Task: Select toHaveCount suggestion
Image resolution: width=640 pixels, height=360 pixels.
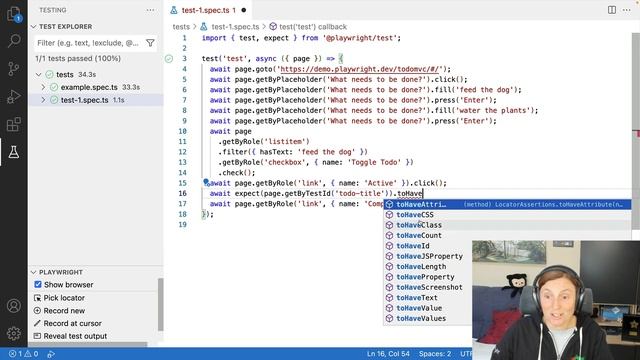Action: (x=507, y=236)
